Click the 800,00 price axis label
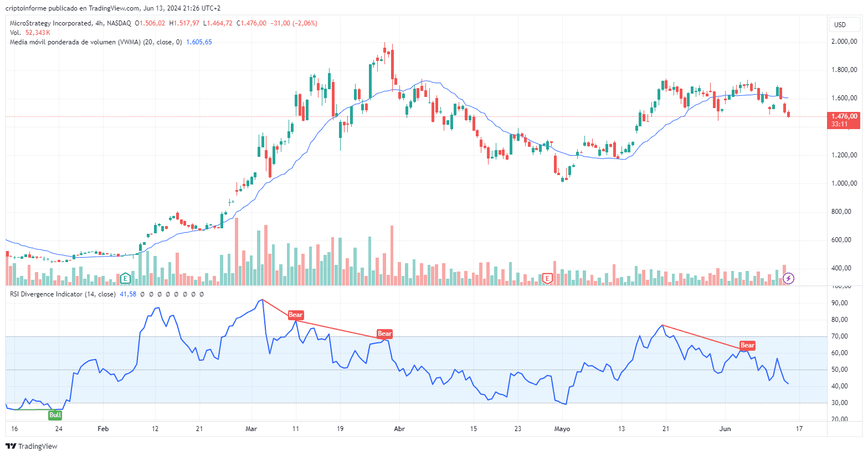The width and height of the screenshot is (868, 456). pyautogui.click(x=841, y=212)
